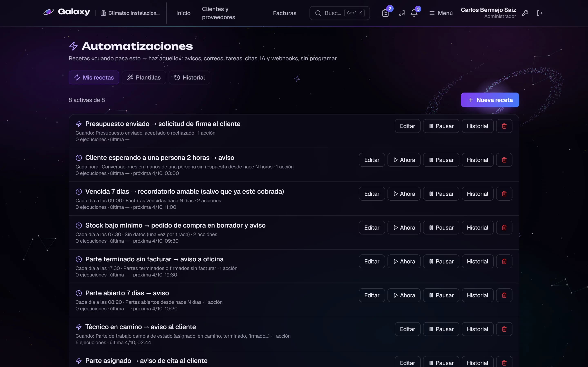The image size is (588, 367).
Task: Switch to the Plantillas tab
Action: [x=144, y=77]
